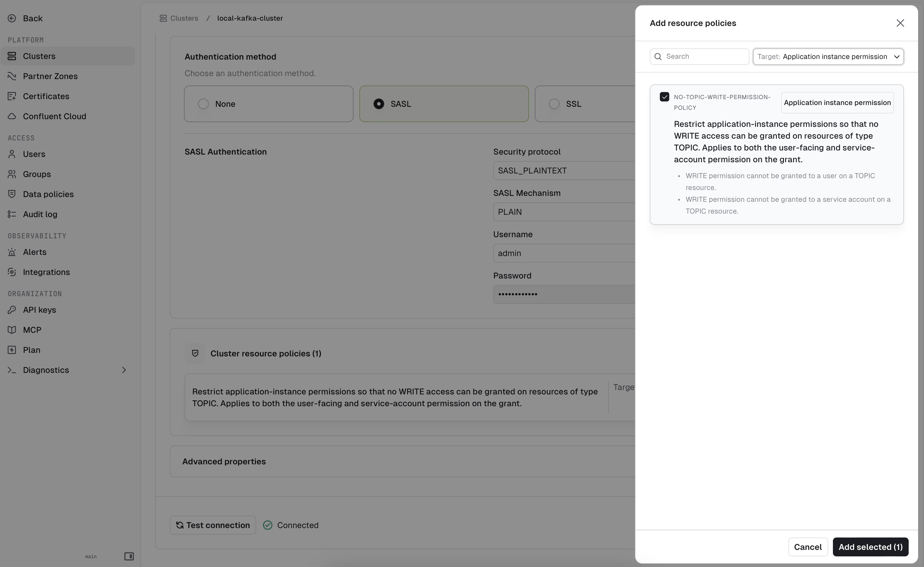The width and height of the screenshot is (924, 567).
Task: Open Certificates section
Action: pyautogui.click(x=46, y=96)
